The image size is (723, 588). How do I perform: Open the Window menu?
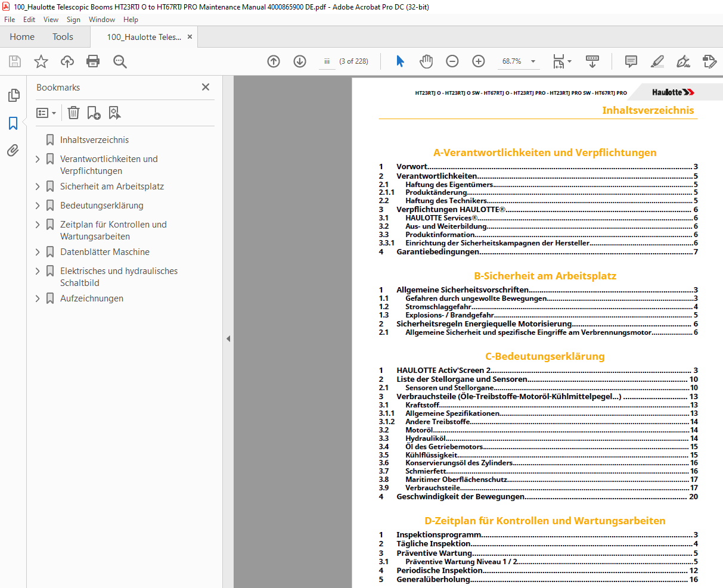(102, 20)
